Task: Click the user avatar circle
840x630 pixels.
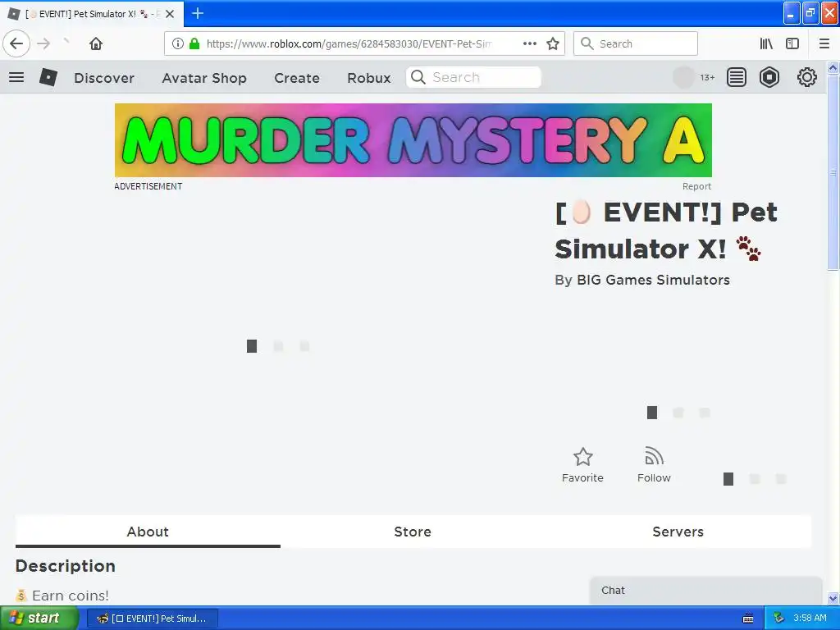Action: tap(683, 77)
